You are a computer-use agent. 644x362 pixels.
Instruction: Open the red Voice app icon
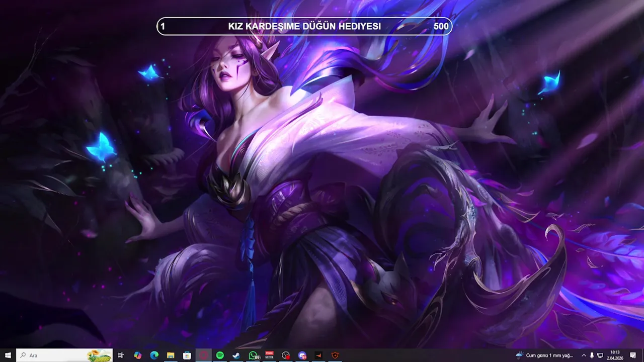click(x=269, y=355)
